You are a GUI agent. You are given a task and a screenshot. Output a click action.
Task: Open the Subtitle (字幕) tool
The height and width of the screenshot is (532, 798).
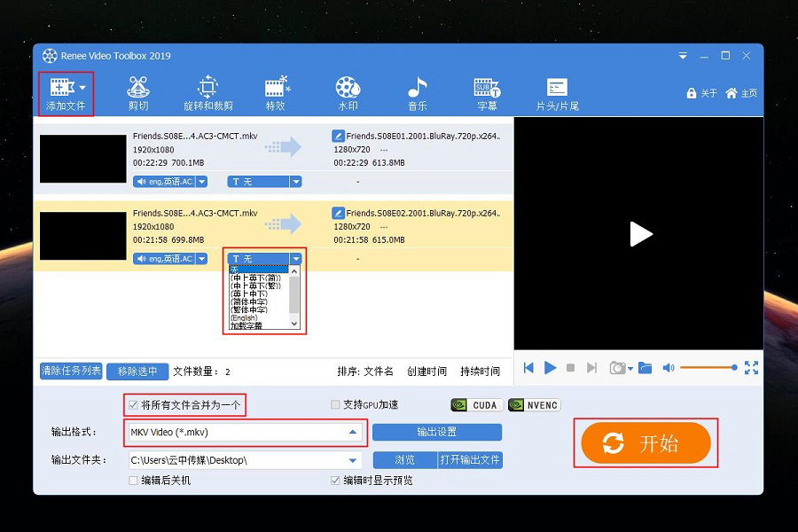[487, 93]
